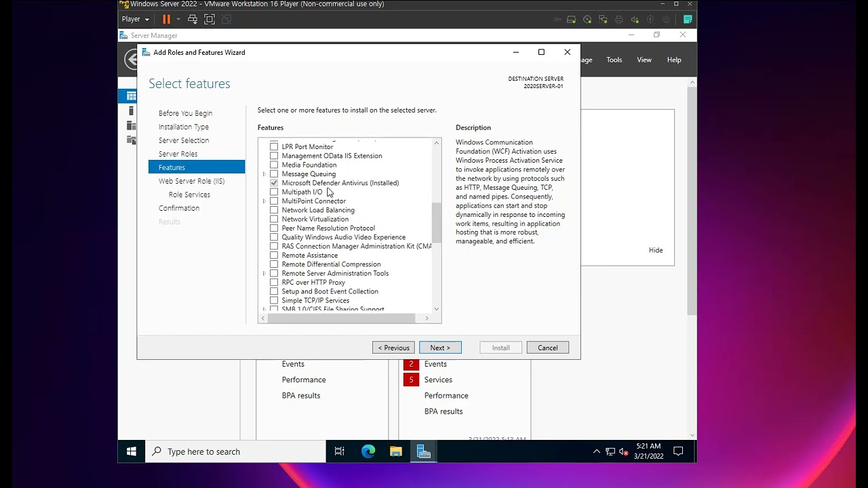Click the features list vertical scrollbar thumb

point(437,222)
